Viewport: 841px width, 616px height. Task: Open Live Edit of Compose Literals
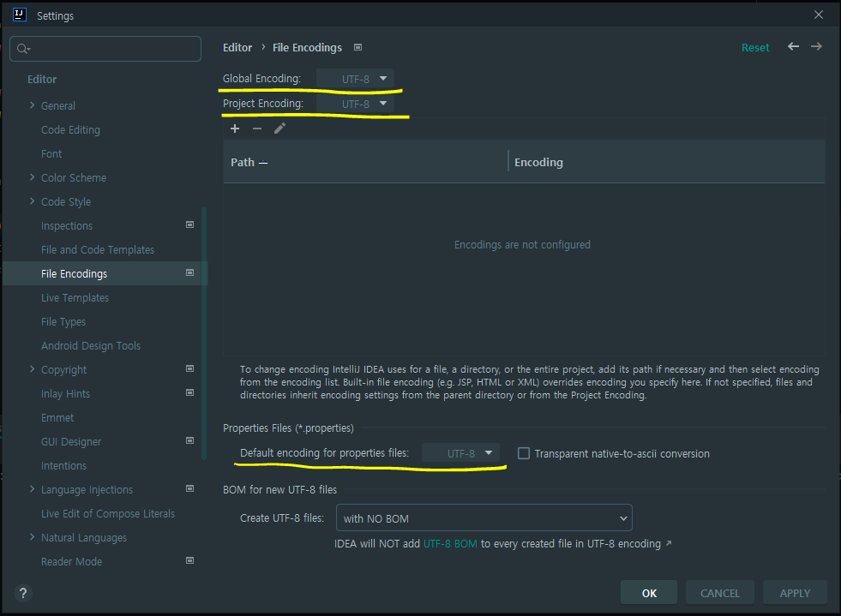click(x=108, y=513)
